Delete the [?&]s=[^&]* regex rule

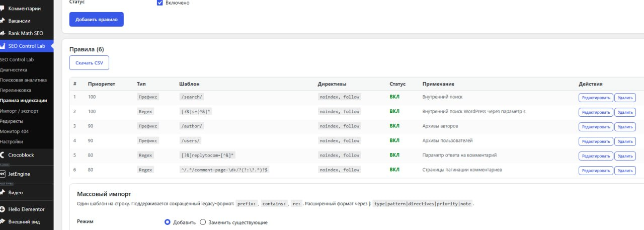[625, 112]
